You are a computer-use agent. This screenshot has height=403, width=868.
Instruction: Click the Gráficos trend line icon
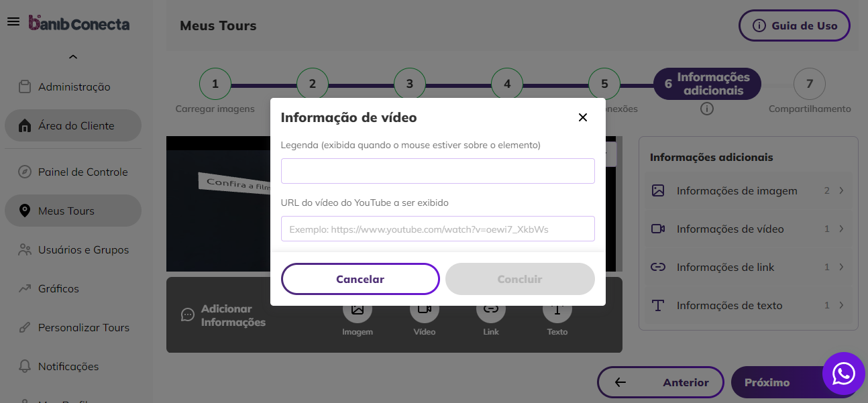coord(25,288)
